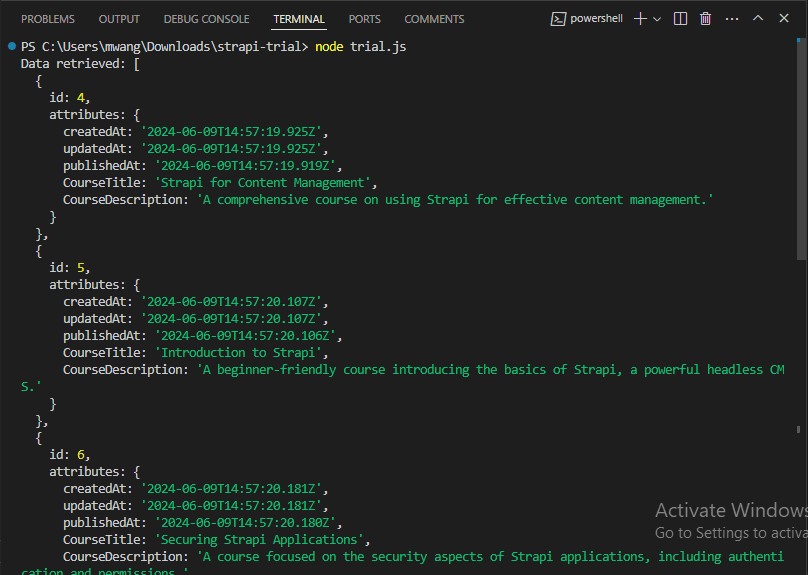Click publishedAt value '2024-06-09T14:57:20.106Z'
This screenshot has width=808, height=575.
245,336
